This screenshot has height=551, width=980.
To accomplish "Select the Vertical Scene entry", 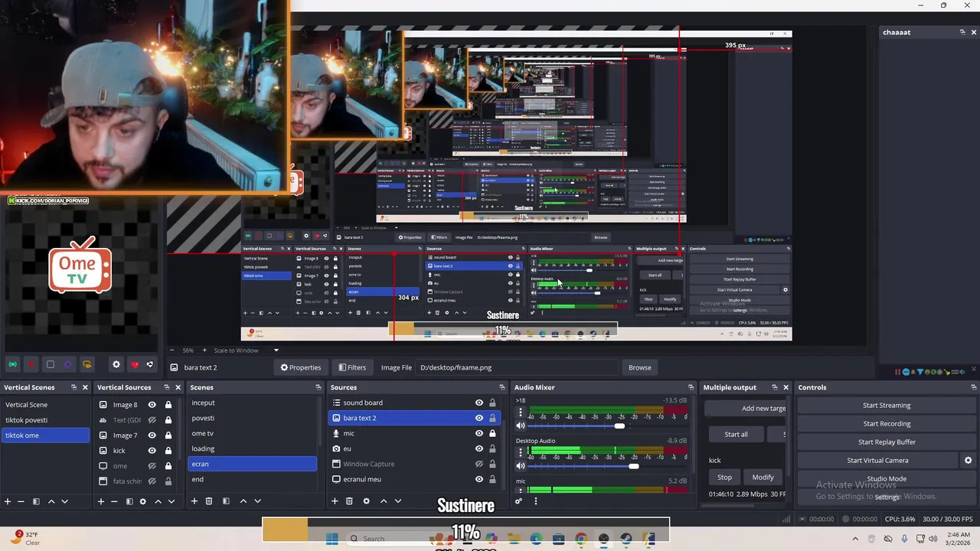I will click(46, 405).
